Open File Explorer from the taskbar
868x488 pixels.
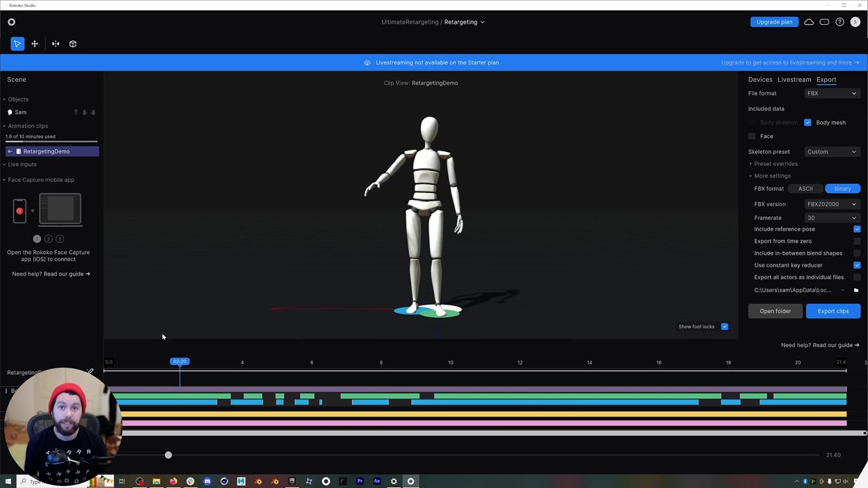click(156, 481)
